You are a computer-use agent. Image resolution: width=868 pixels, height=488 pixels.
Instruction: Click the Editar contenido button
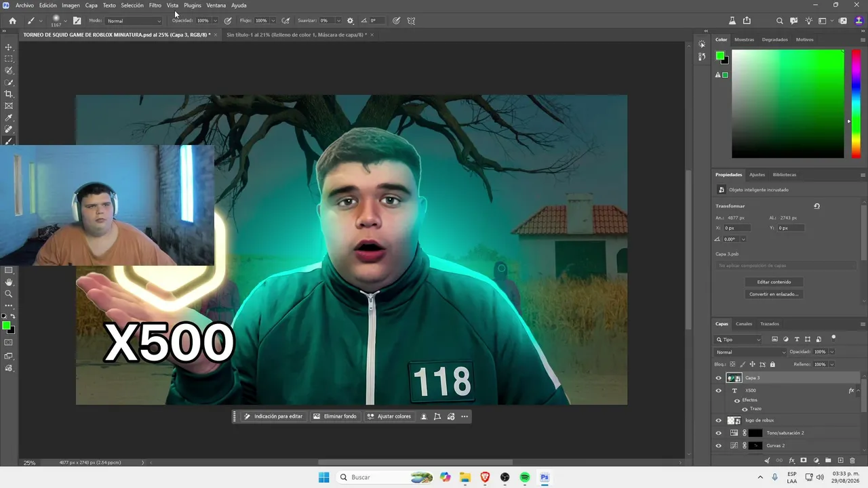tap(774, 282)
